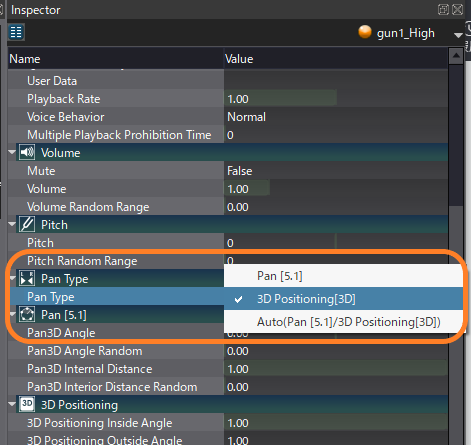This screenshot has width=471, height=445.
Task: Click the vertical scrollbar thumb
Action: pos(456,135)
